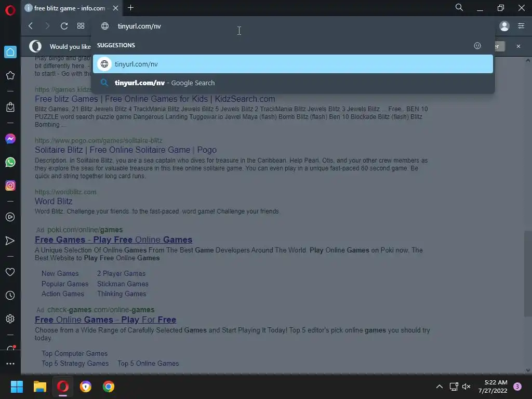The width and height of the screenshot is (532, 399).
Task: Click the scrollbar down arrow
Action: coord(528,370)
